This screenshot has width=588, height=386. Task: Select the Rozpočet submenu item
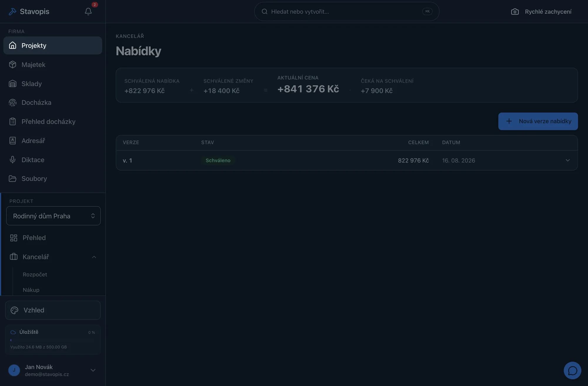coord(35,274)
